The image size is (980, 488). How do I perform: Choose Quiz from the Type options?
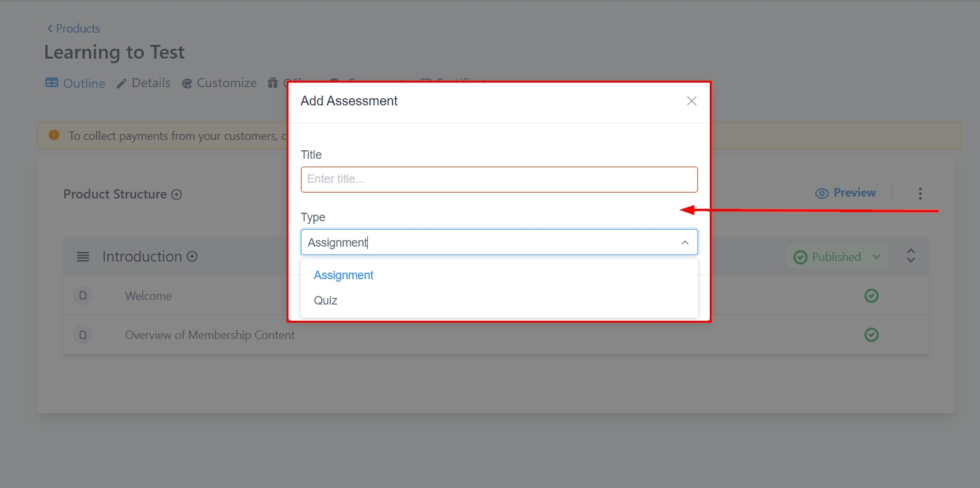[326, 301]
